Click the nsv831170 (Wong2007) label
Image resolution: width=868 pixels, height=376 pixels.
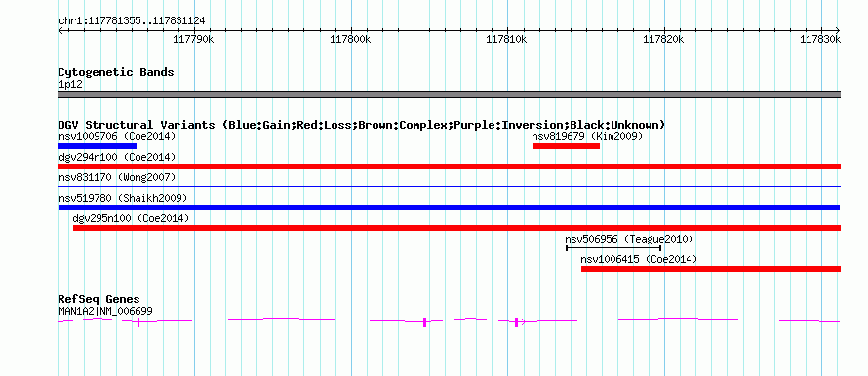coord(117,177)
